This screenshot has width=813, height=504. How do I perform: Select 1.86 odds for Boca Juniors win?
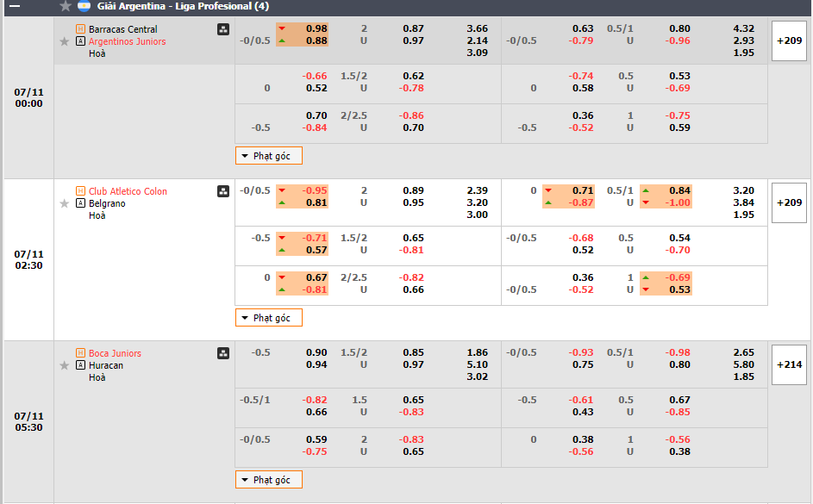477,353
